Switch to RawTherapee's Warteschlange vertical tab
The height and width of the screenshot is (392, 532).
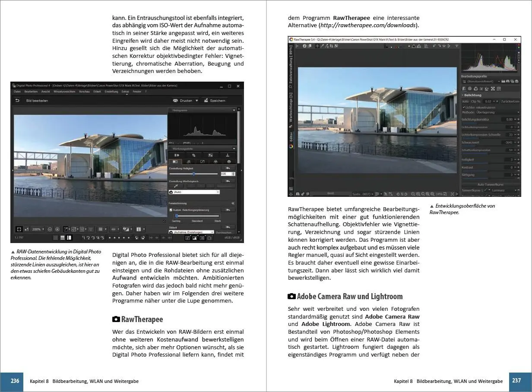291,107
